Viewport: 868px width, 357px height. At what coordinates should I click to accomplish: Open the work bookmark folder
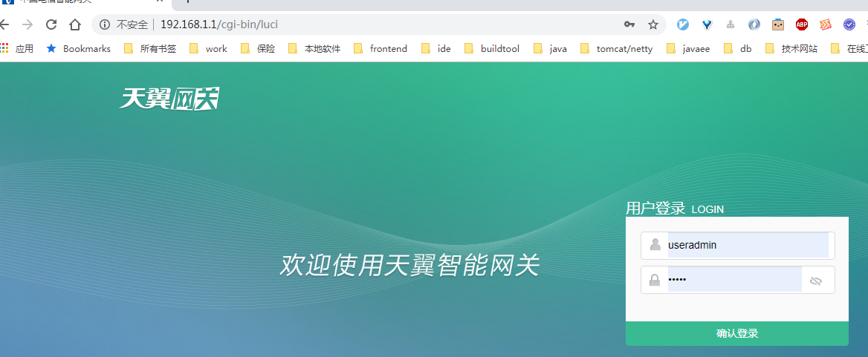[x=208, y=49]
